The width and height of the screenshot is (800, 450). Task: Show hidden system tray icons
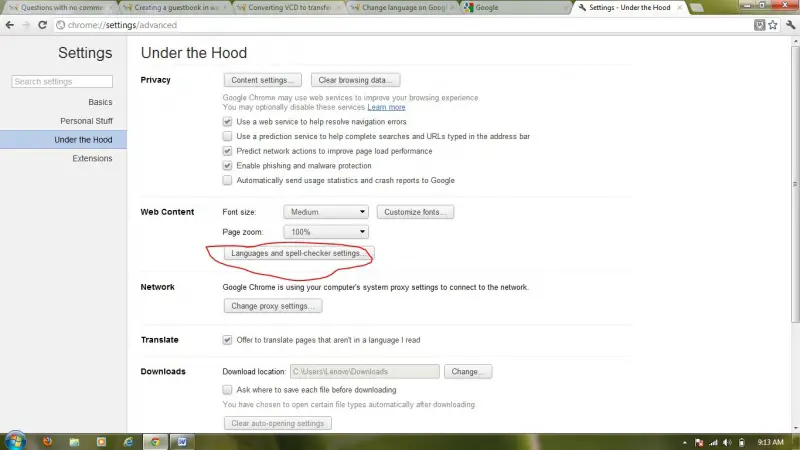(685, 442)
